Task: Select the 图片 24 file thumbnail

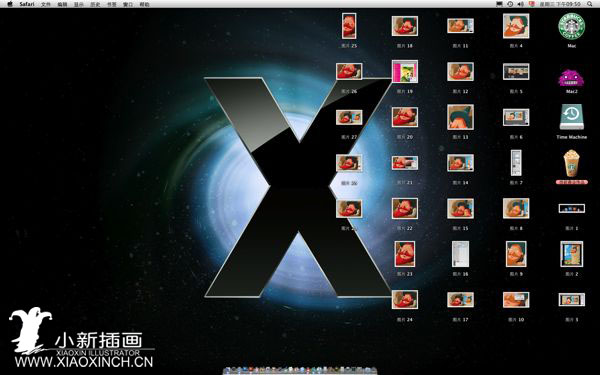Action: (x=405, y=300)
